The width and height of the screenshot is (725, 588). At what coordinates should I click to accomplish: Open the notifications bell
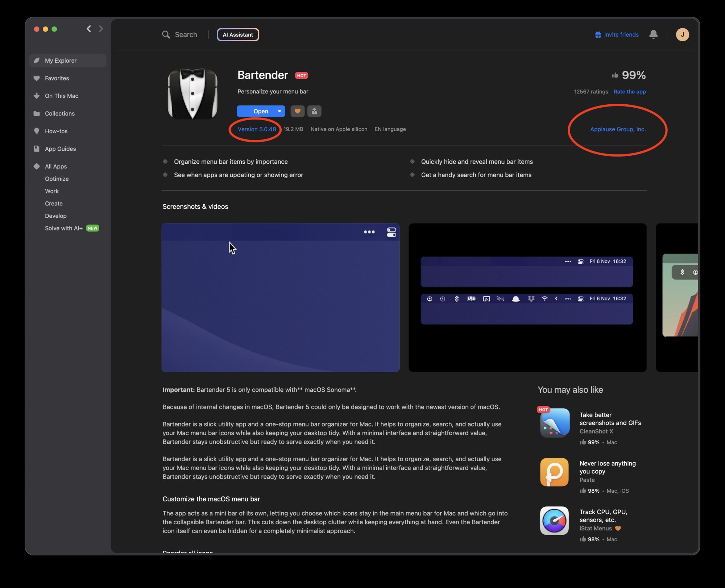[x=653, y=34]
